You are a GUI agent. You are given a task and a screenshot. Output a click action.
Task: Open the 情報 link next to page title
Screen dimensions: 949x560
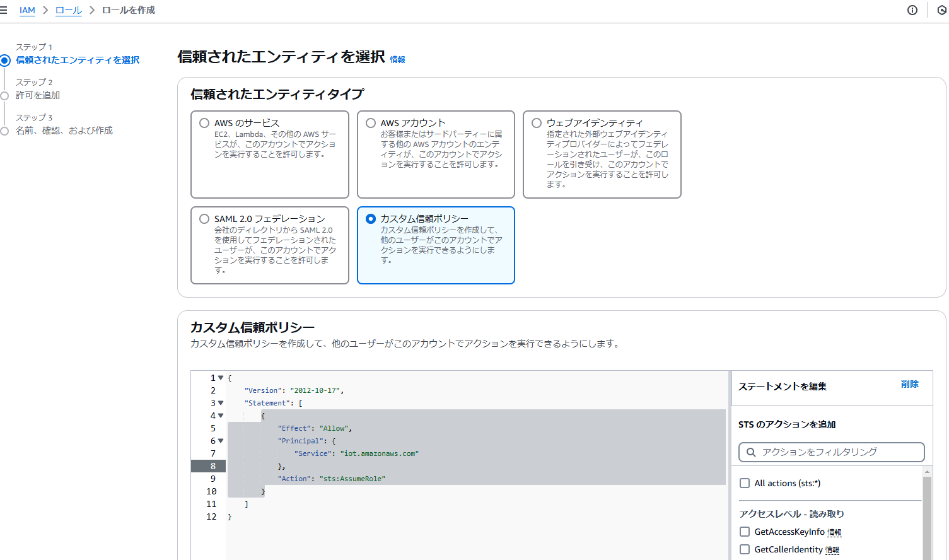coord(397,59)
